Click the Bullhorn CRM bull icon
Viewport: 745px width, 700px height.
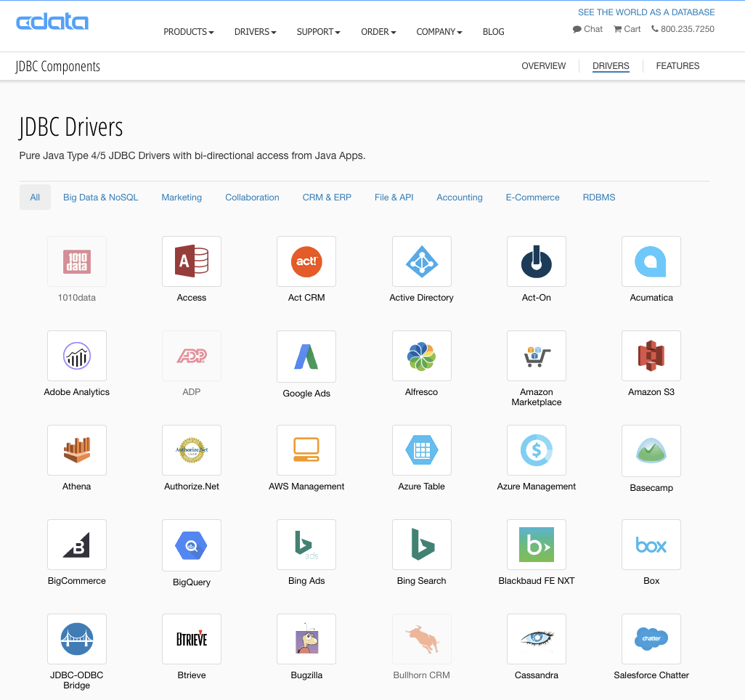(421, 639)
